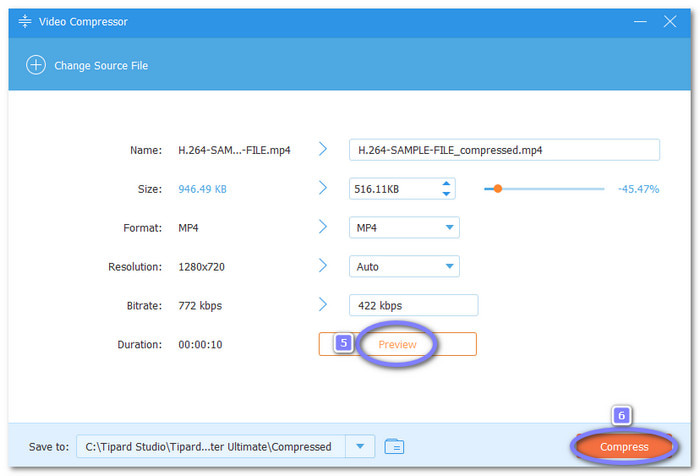Click the orange Compress button

click(624, 447)
